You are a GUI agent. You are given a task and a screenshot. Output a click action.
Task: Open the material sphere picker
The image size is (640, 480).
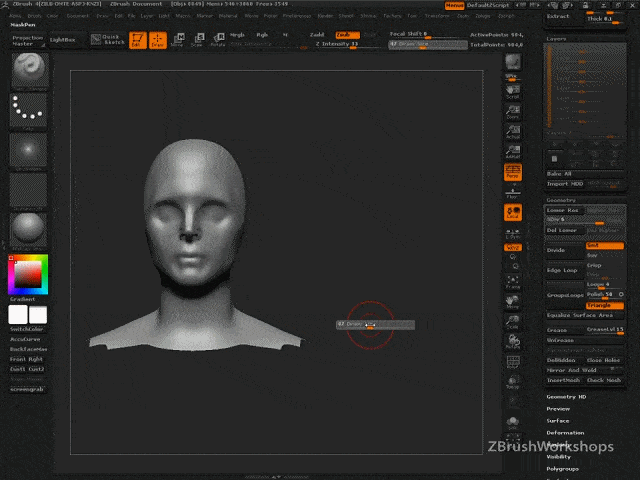click(27, 231)
